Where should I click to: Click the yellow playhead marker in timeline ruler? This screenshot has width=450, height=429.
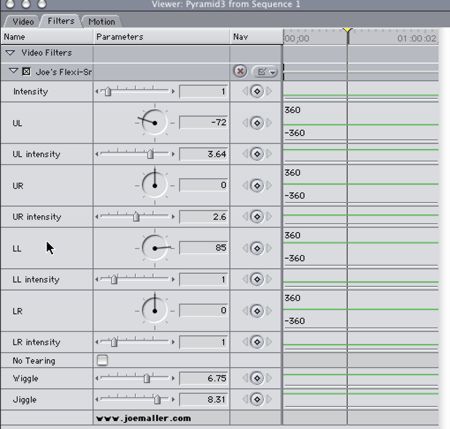click(x=347, y=31)
